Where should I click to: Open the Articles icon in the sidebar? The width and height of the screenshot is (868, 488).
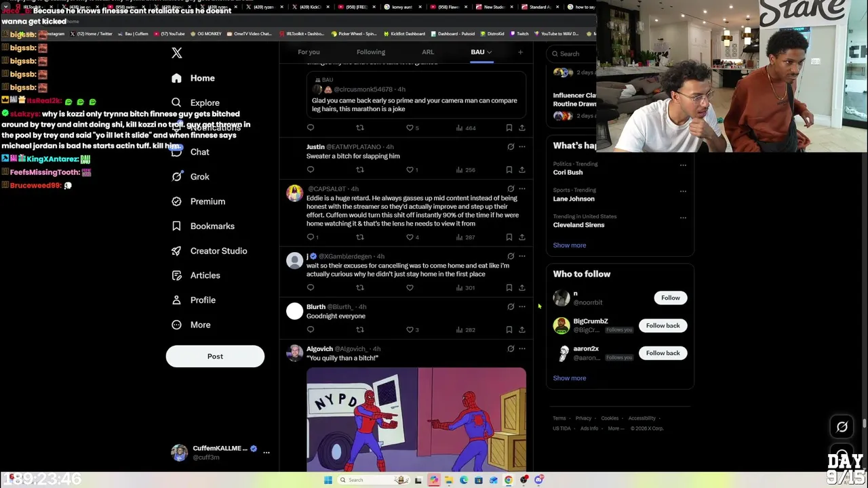pos(177,276)
